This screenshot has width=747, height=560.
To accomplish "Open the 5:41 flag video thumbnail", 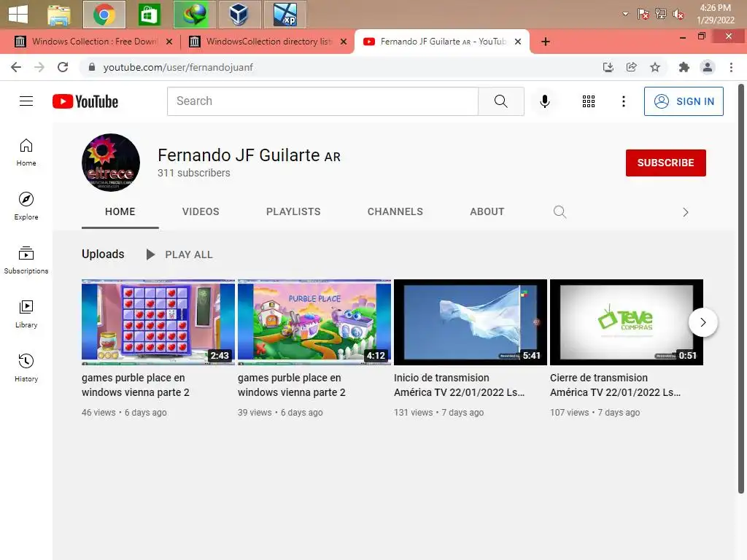I will [x=471, y=322].
